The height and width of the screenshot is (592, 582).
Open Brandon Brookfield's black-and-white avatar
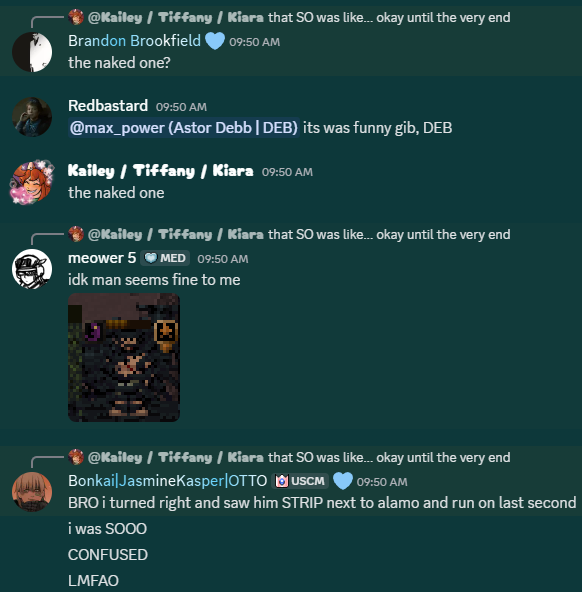point(32,52)
